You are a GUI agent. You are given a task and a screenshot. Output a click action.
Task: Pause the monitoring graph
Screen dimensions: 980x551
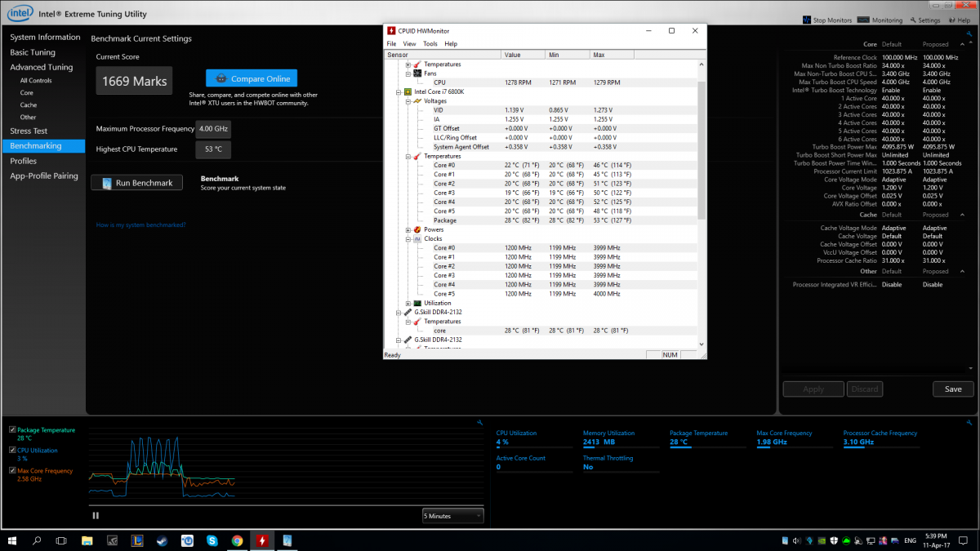96,515
